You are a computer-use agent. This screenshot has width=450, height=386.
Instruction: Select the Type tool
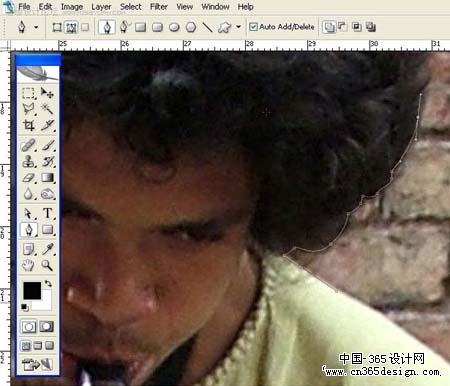point(47,213)
